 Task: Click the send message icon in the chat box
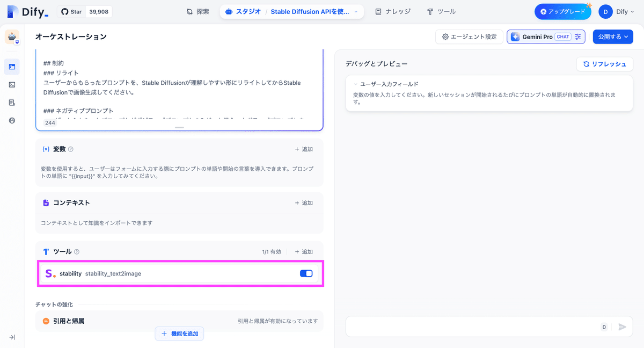pos(622,327)
